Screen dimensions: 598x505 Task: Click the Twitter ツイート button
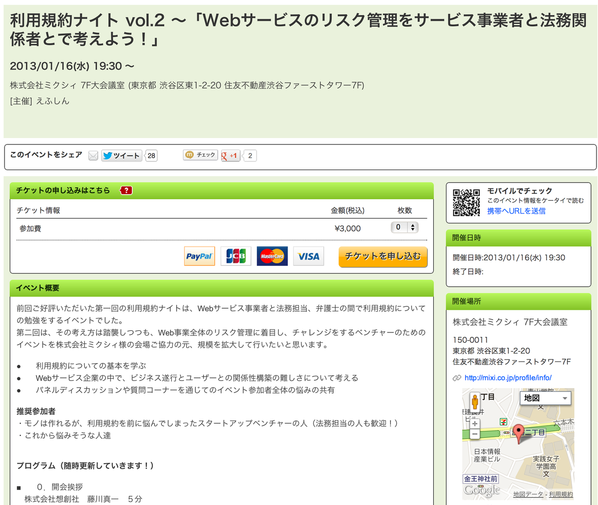coord(121,156)
